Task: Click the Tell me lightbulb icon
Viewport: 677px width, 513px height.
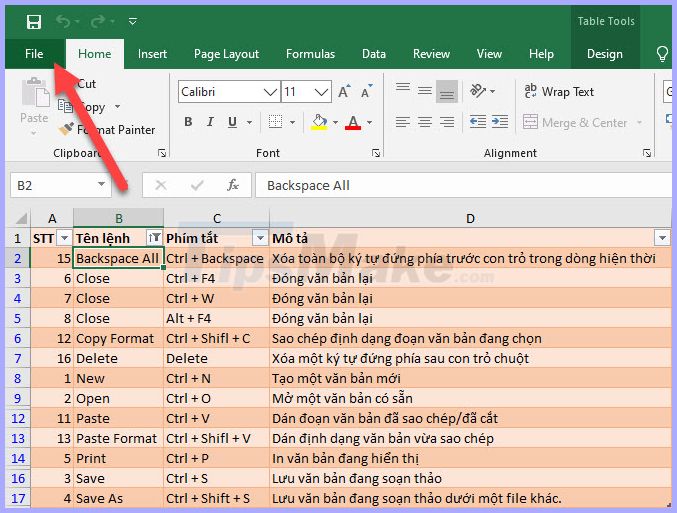Action: pos(662,54)
